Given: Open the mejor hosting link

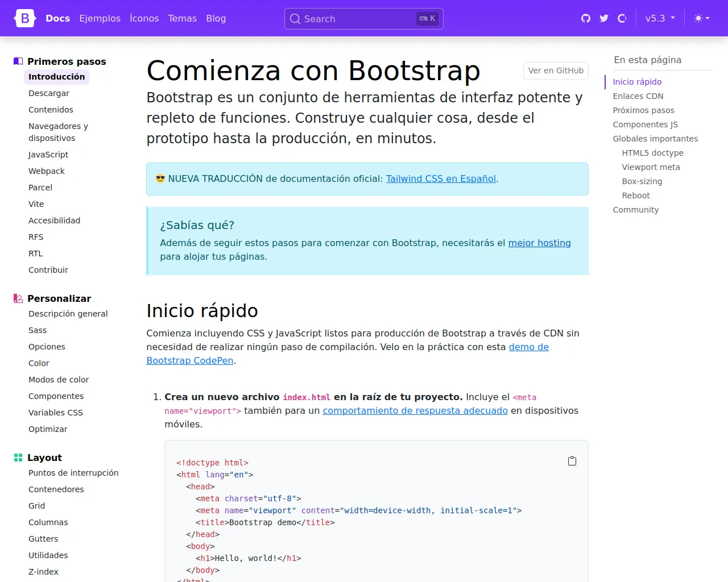Looking at the screenshot, I should (539, 243).
